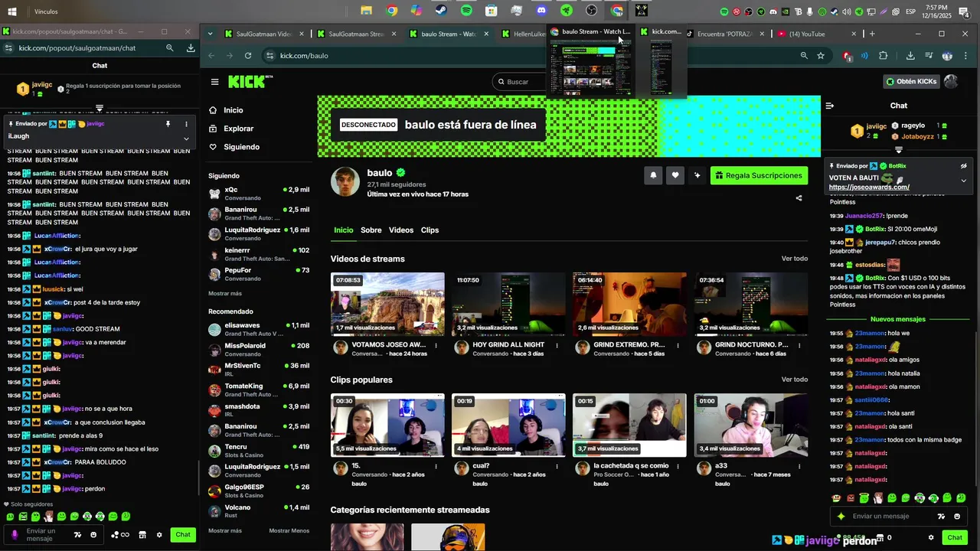Open Spotify from the Windows taskbar

(466, 11)
